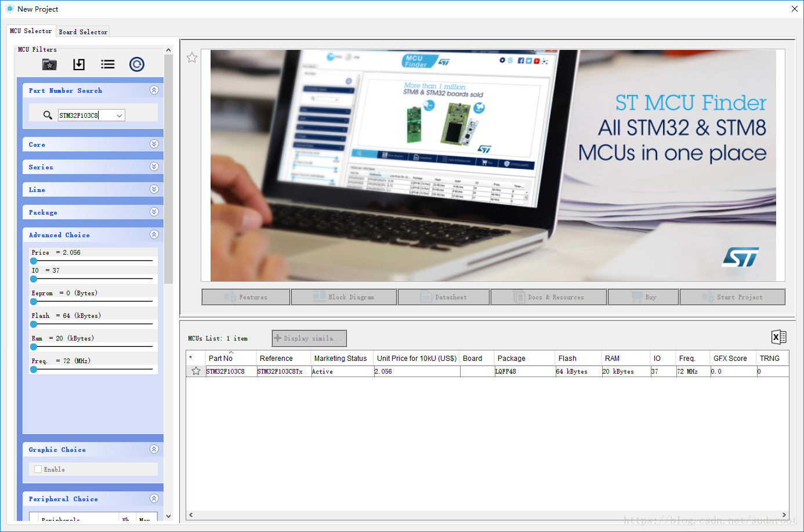Image resolution: width=804 pixels, height=532 pixels.
Task: Expand the Line filter section
Action: pyautogui.click(x=154, y=189)
